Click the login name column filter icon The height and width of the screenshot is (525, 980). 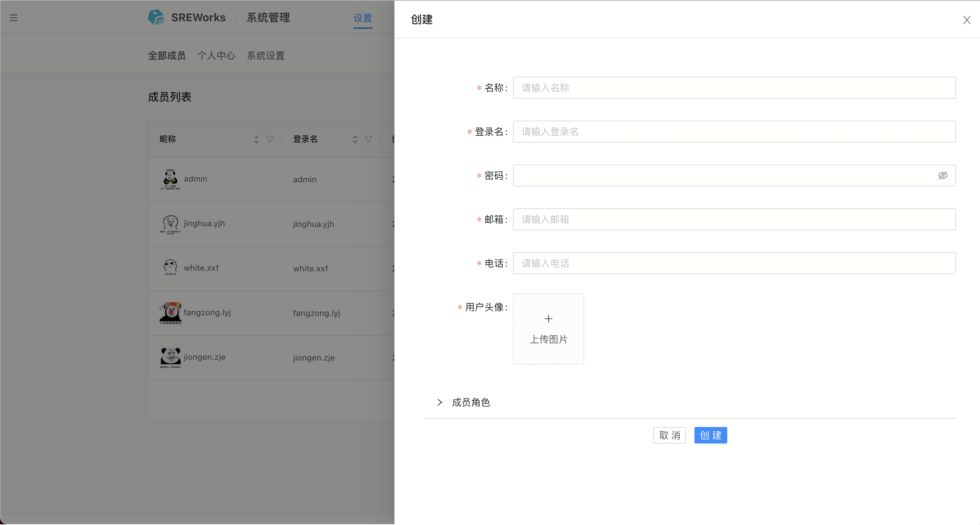point(368,139)
